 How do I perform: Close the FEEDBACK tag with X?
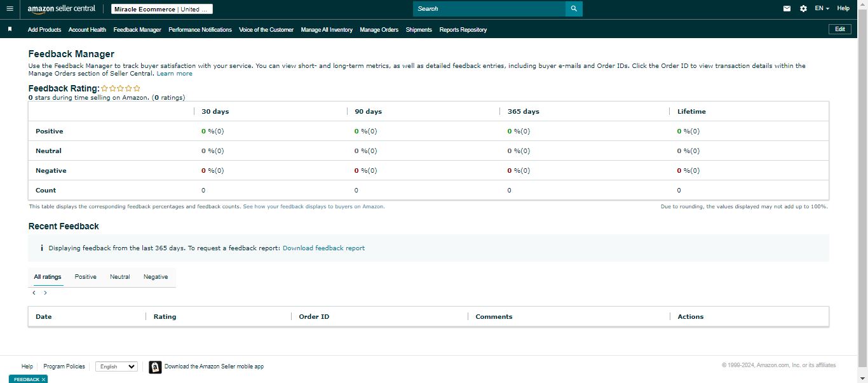[x=43, y=379]
